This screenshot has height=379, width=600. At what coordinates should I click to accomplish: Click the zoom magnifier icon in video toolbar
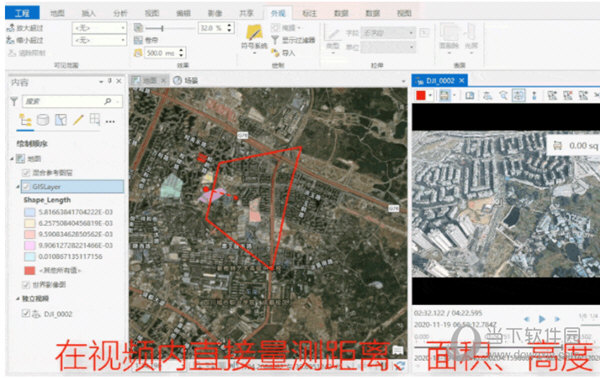click(503, 95)
